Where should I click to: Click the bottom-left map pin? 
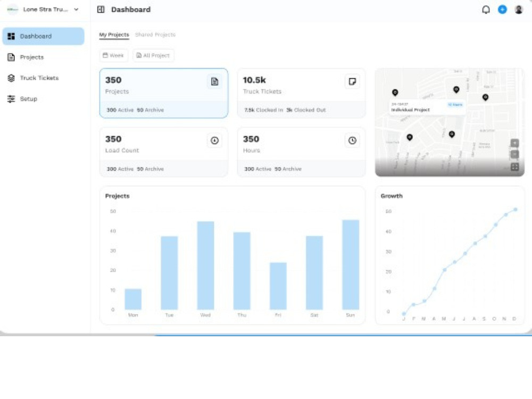(x=410, y=137)
